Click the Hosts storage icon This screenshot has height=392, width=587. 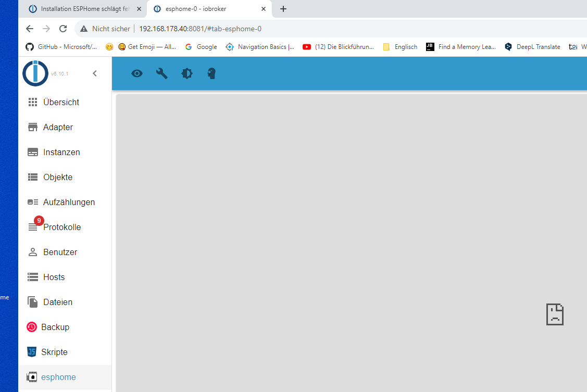[33, 277]
